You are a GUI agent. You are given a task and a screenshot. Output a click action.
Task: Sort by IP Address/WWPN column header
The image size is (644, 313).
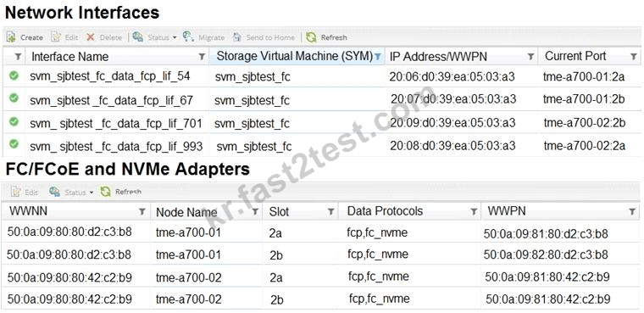(438, 56)
